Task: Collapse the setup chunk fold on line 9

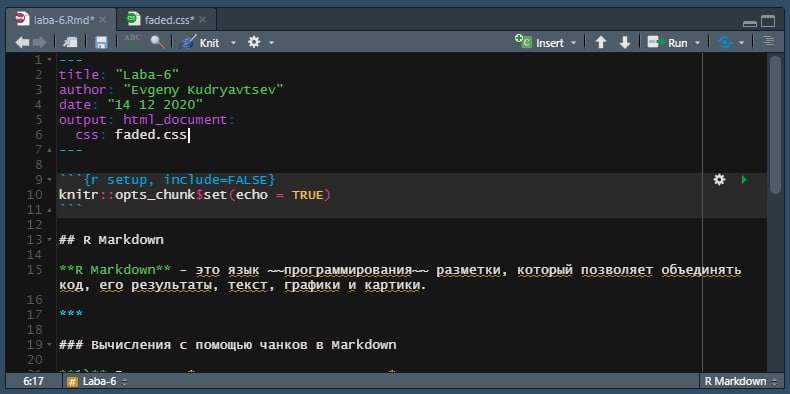Action: [x=49, y=179]
